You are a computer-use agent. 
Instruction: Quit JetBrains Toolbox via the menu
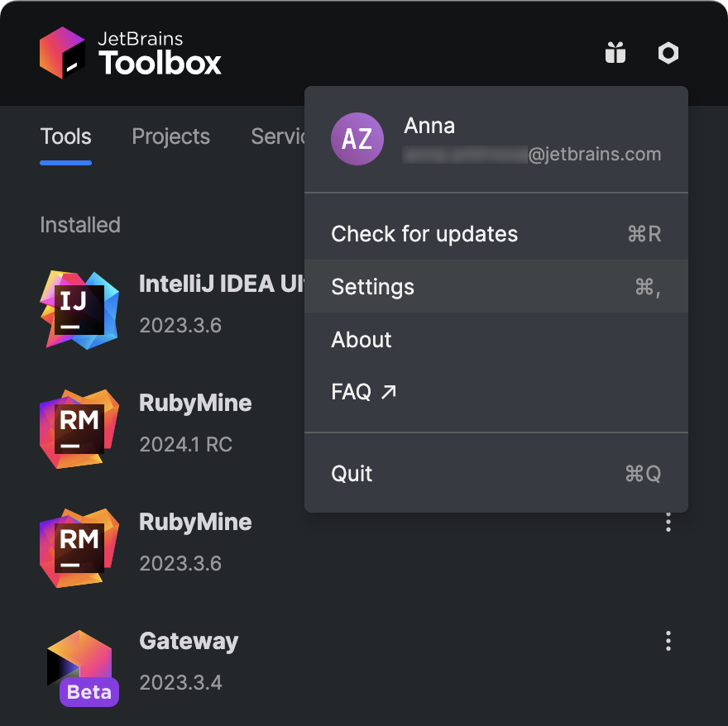351,474
